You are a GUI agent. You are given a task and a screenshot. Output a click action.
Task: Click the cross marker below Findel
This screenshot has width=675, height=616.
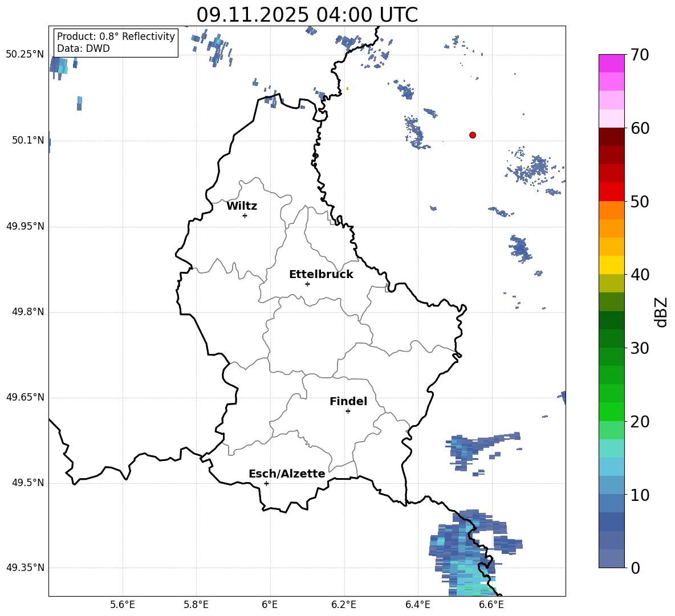click(x=348, y=411)
